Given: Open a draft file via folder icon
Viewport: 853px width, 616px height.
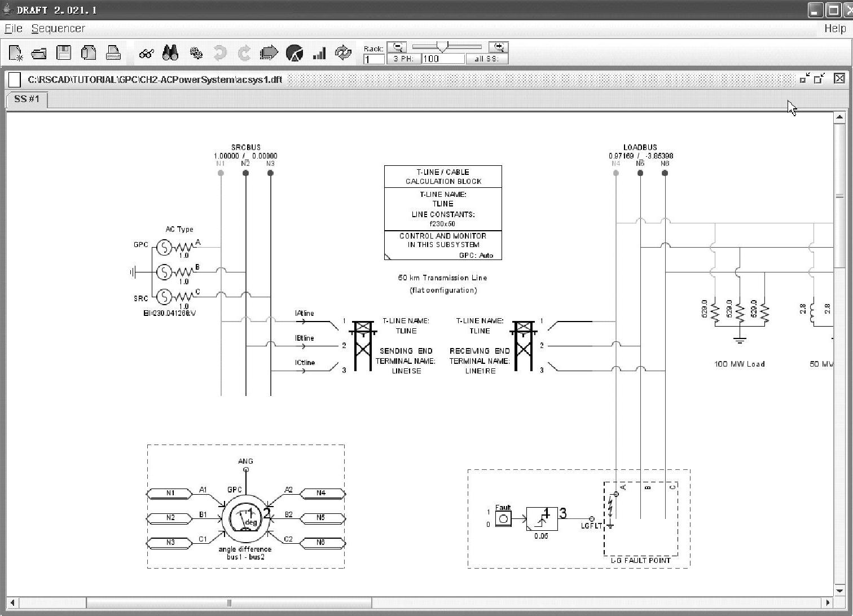Looking at the screenshot, I should click(x=39, y=53).
